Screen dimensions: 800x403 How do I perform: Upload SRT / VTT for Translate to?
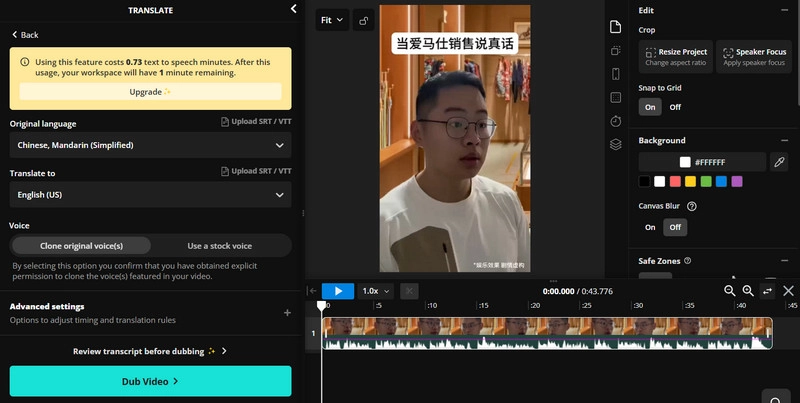pos(256,171)
